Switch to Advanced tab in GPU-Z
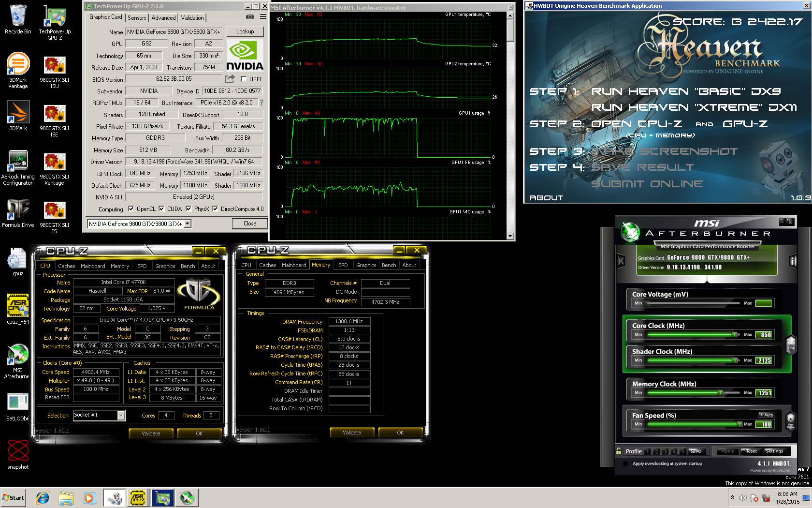 163,17
